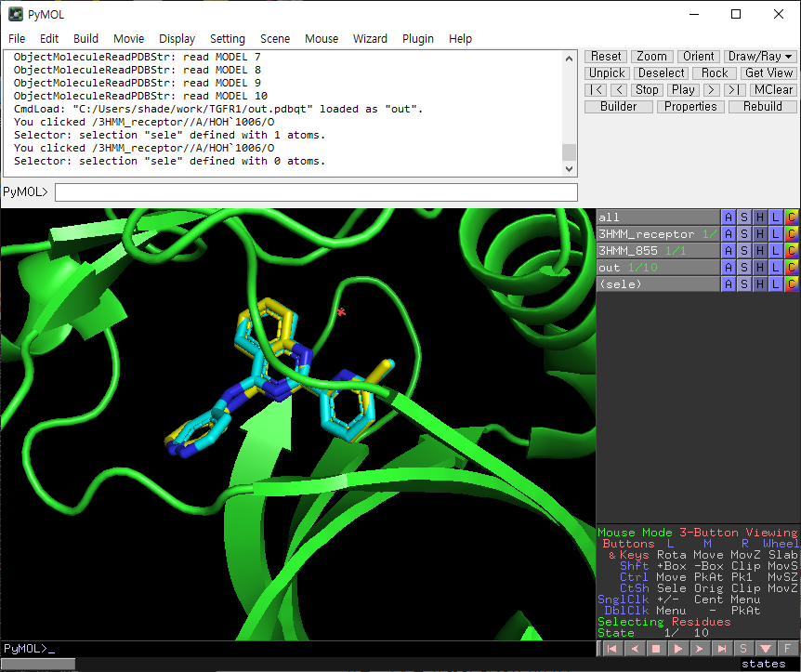Open Action menu for 3HMM_receptor
The image size is (801, 672).
(729, 234)
